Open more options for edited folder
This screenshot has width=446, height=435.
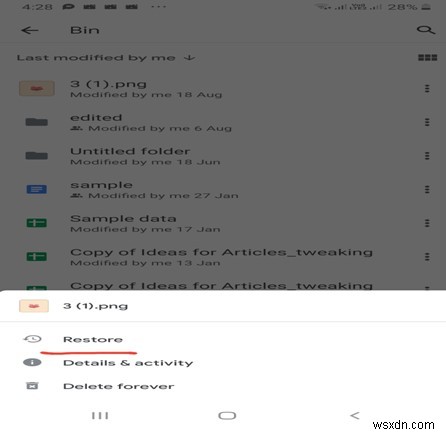point(427,122)
